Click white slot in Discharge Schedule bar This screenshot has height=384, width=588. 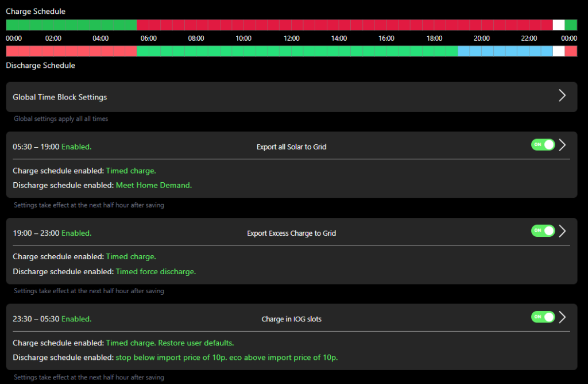pyautogui.click(x=558, y=51)
